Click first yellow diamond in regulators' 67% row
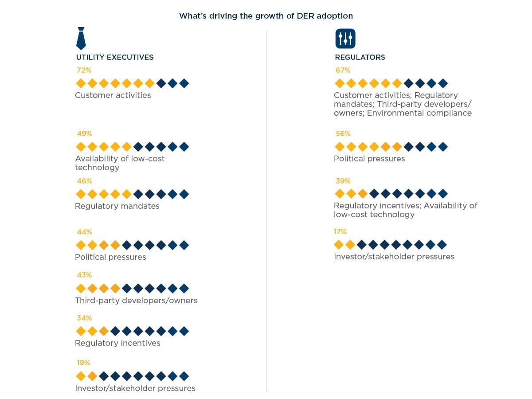 click(340, 83)
